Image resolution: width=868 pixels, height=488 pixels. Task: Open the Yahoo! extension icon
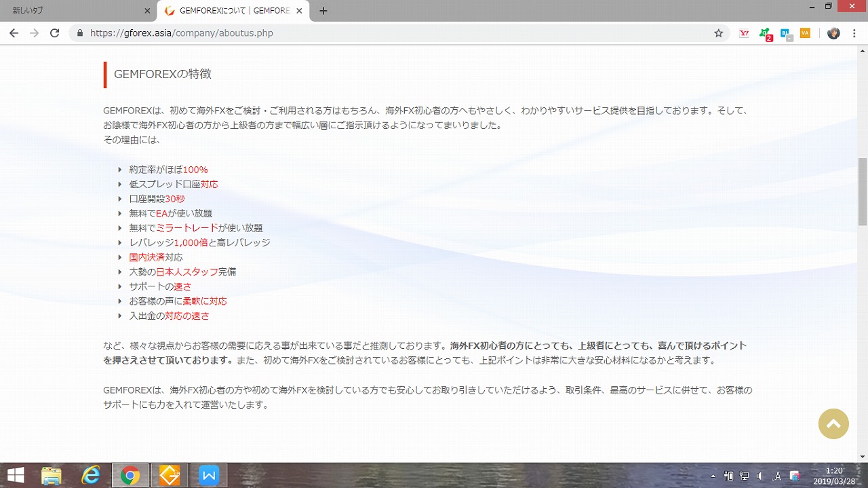click(x=744, y=33)
